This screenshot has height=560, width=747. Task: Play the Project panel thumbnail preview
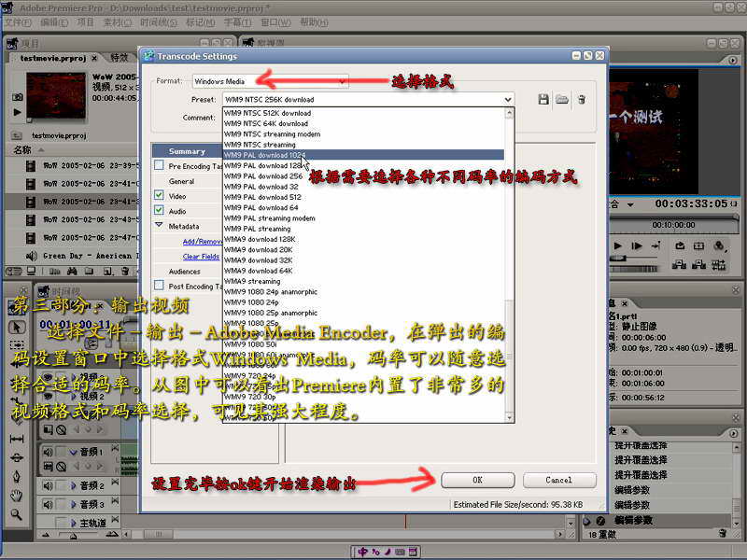17,112
